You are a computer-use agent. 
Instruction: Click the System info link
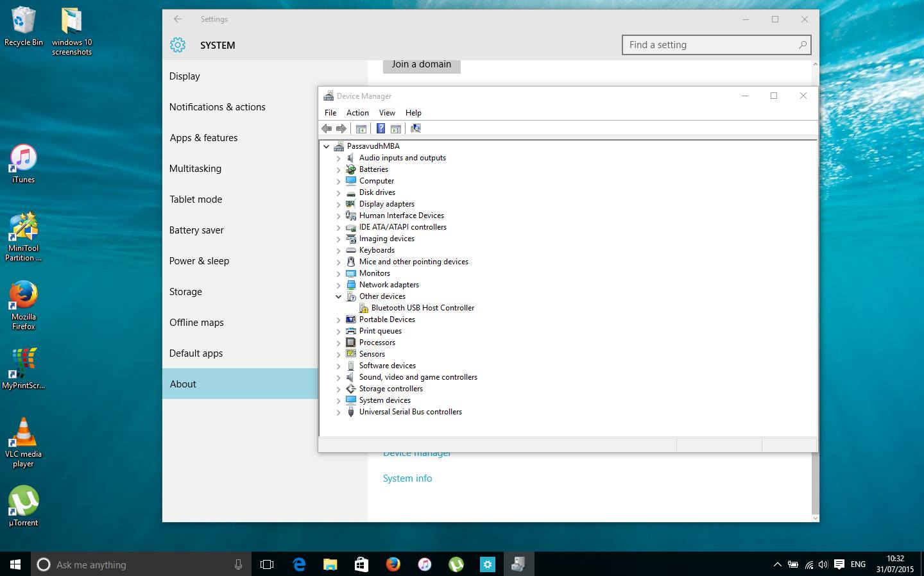tap(407, 478)
